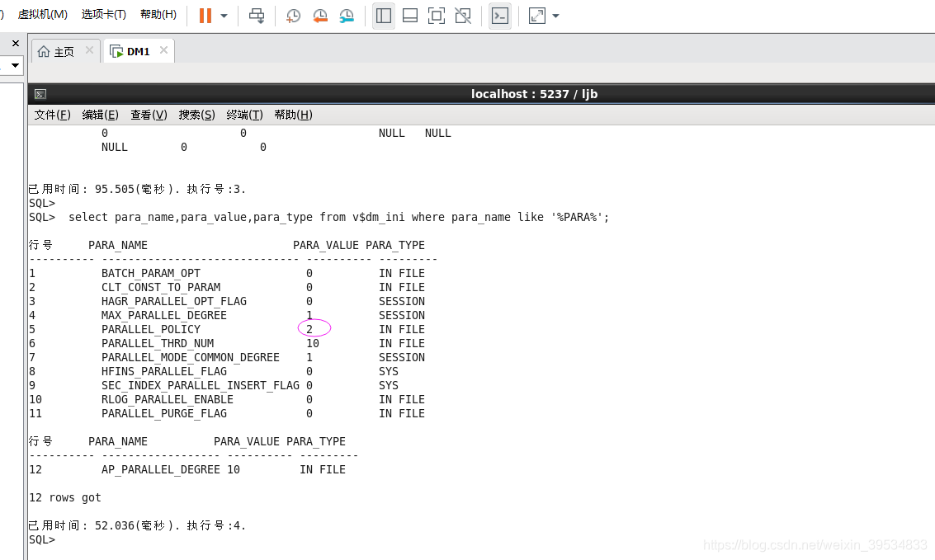Screen dimensions: 935x560
Task: Click the '12 rows got' line
Action: pyautogui.click(x=65, y=497)
